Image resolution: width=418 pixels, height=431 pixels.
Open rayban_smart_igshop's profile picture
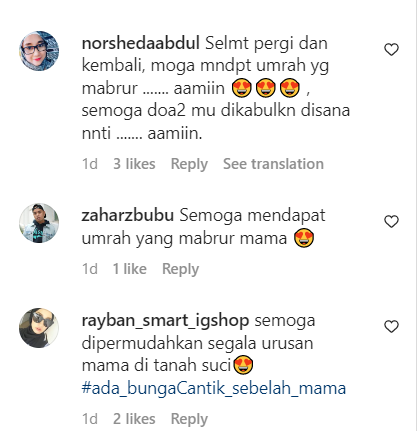pyautogui.click(x=39, y=328)
